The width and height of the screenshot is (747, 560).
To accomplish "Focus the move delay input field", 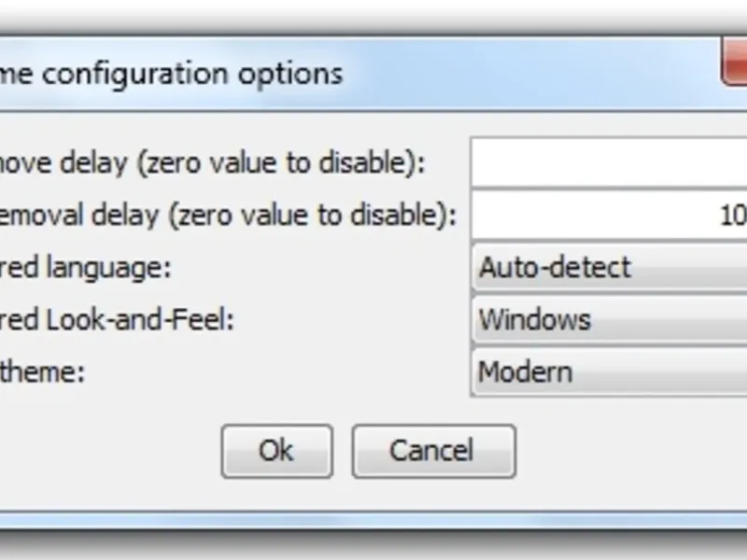I will tap(609, 163).
